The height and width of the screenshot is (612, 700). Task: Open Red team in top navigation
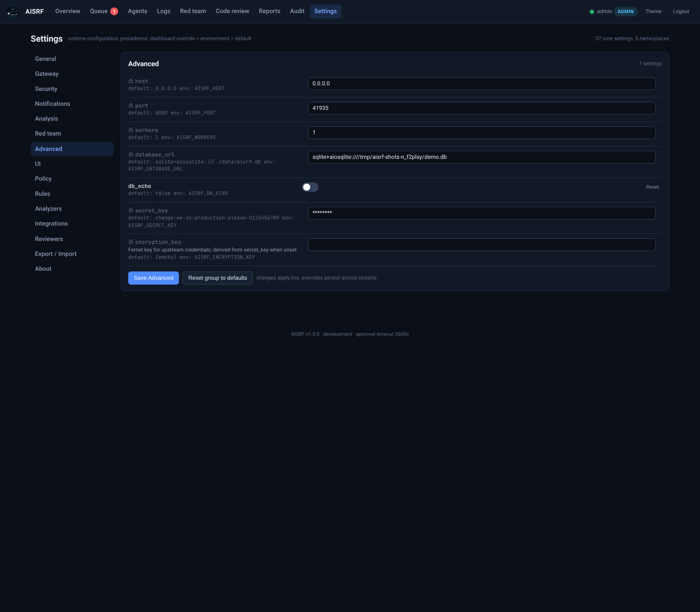point(193,11)
